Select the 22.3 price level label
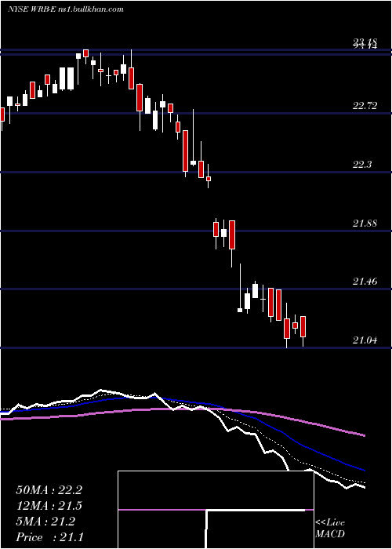 coord(362,164)
